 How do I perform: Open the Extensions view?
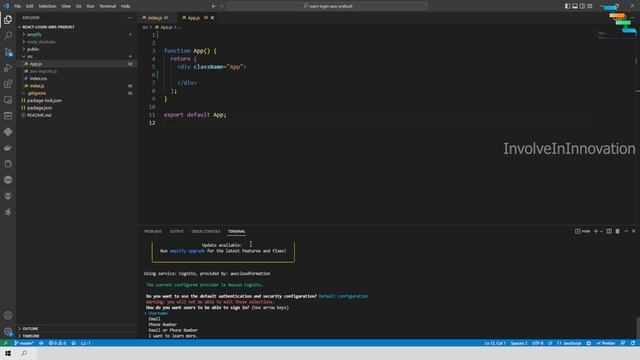click(x=8, y=84)
